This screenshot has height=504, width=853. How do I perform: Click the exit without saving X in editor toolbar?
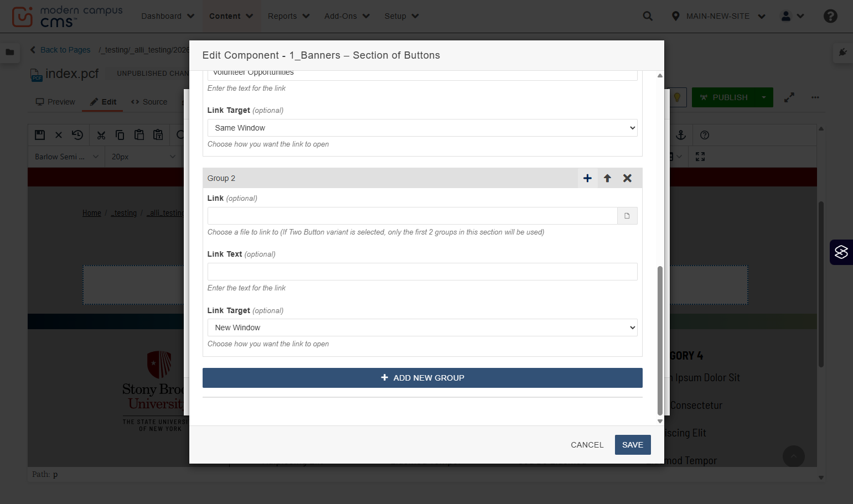click(59, 135)
